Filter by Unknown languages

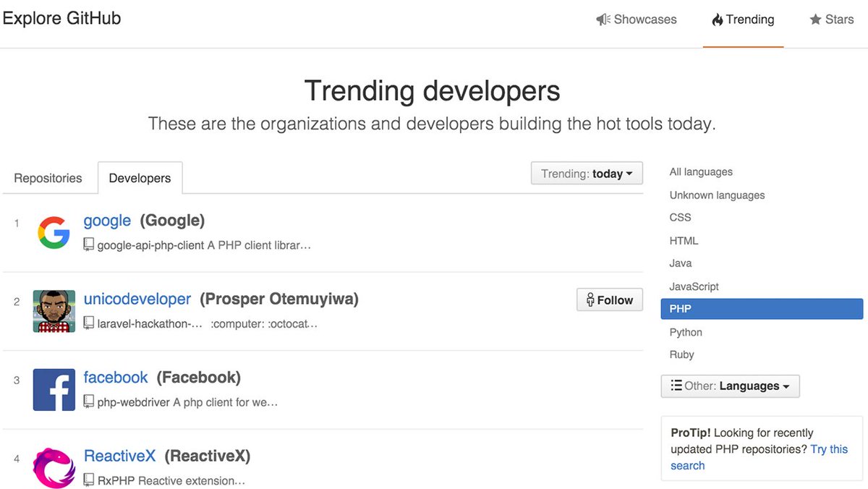pyautogui.click(x=717, y=195)
